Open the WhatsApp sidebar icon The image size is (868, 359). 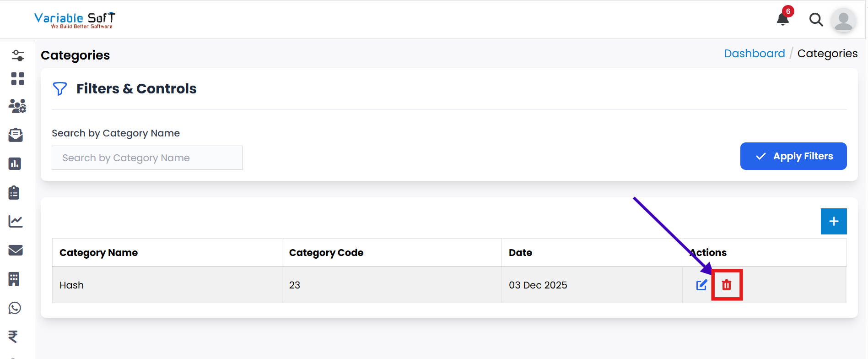pyautogui.click(x=15, y=308)
